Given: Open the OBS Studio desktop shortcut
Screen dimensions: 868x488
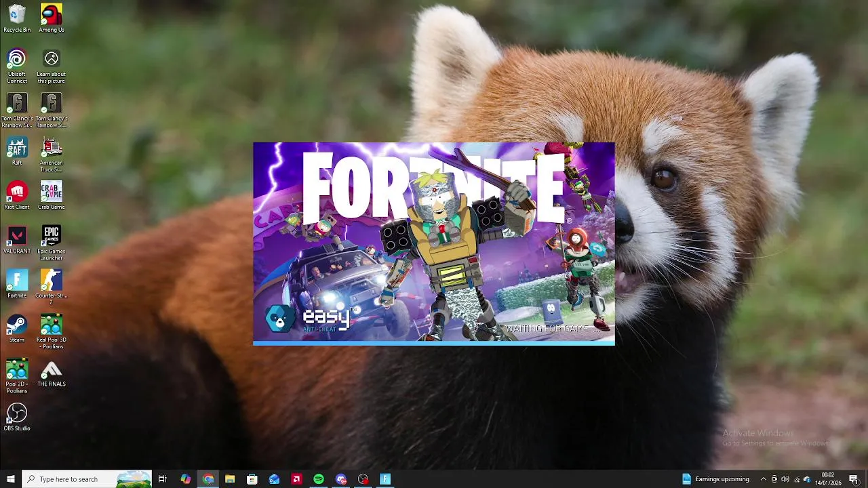Looking at the screenshot, I should tap(17, 417).
